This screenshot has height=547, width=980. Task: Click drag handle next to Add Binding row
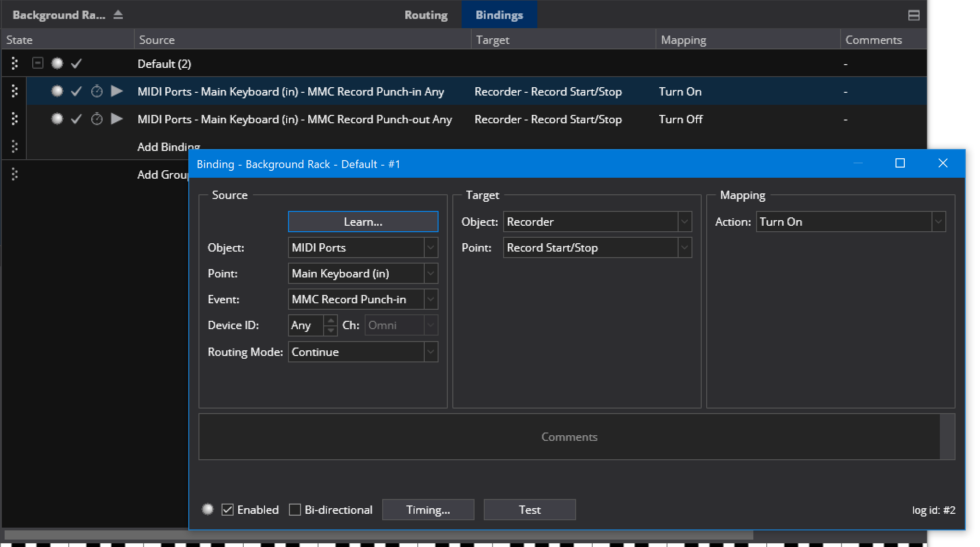click(x=15, y=147)
